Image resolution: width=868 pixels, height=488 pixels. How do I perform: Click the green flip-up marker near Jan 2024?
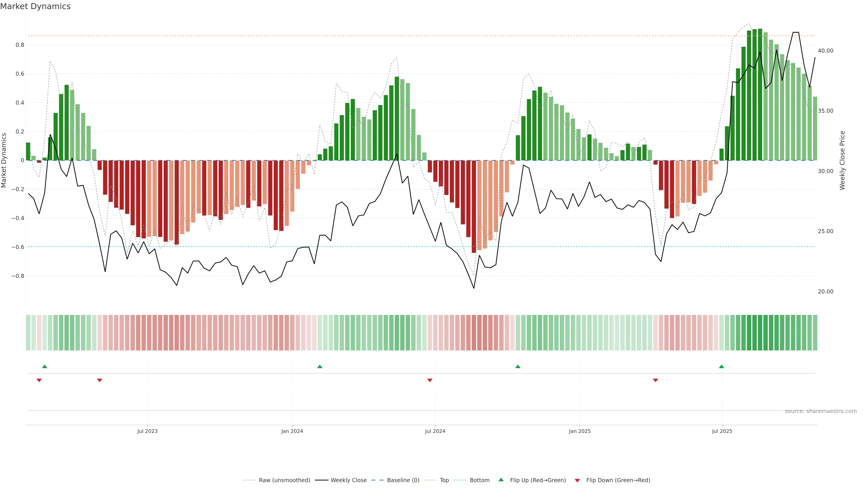[320, 366]
